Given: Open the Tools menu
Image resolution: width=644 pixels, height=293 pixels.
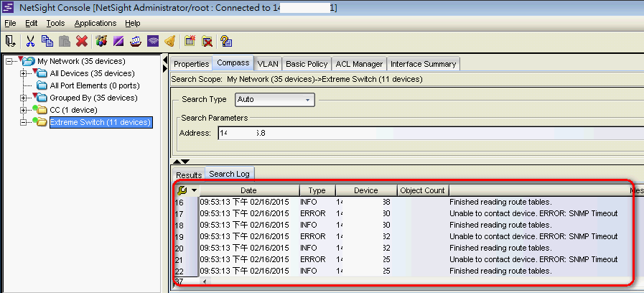Looking at the screenshot, I should (x=55, y=23).
